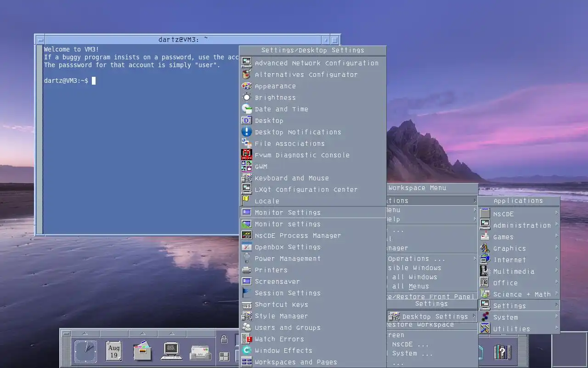Open the help books question-mark icon
This screenshot has height=368, width=588.
coord(502,352)
